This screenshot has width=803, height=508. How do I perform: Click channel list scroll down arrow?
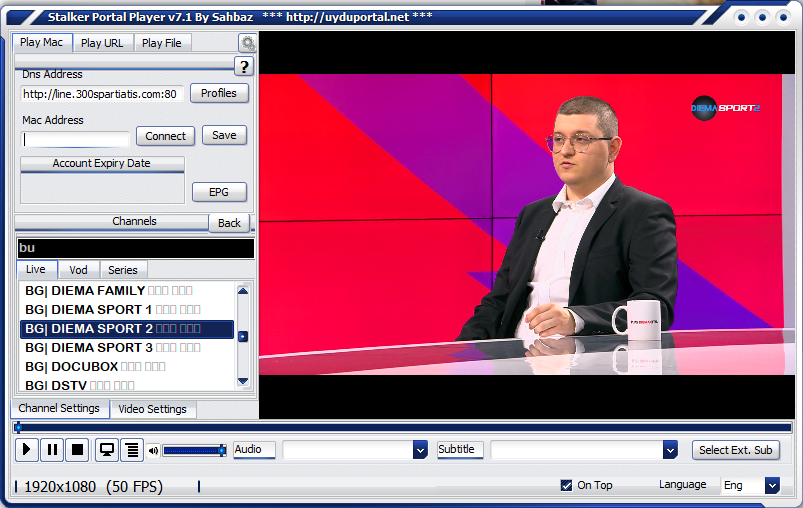(243, 381)
